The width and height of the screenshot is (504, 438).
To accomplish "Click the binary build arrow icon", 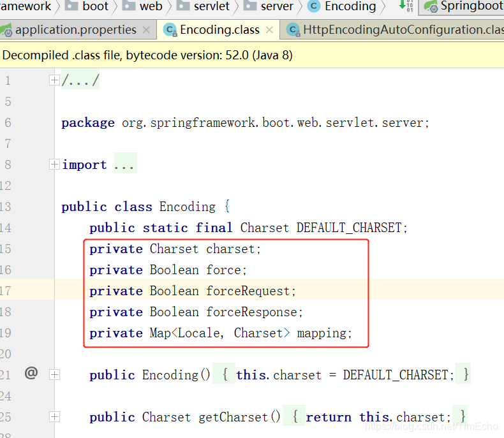I will point(406,6).
